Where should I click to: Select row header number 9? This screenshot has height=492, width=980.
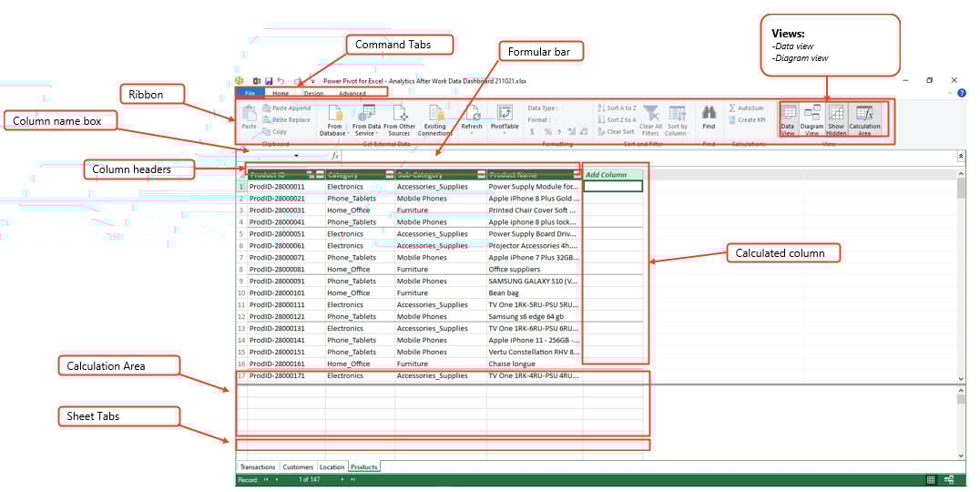(241, 281)
